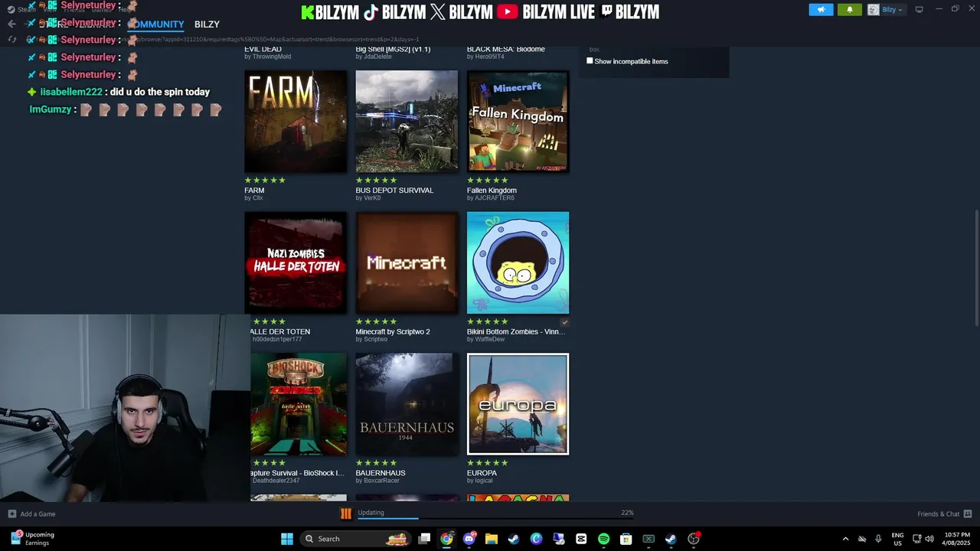Screen dimensions: 980x551
Task: Open Task View in the taskbar
Action: 424,539
